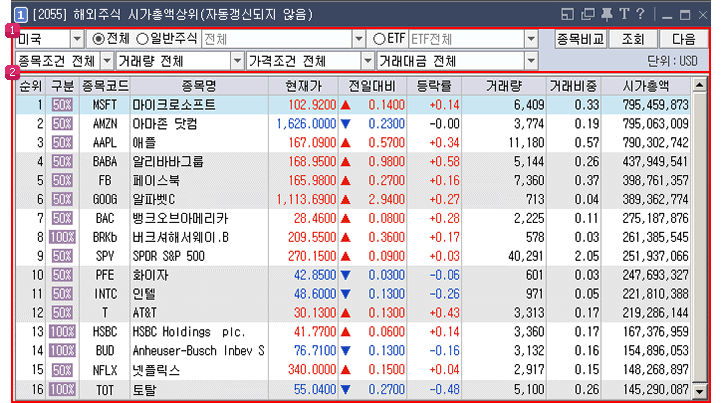The height and width of the screenshot is (403, 723).
Task: Sort by the 등락률 column header
Action: coord(434,86)
